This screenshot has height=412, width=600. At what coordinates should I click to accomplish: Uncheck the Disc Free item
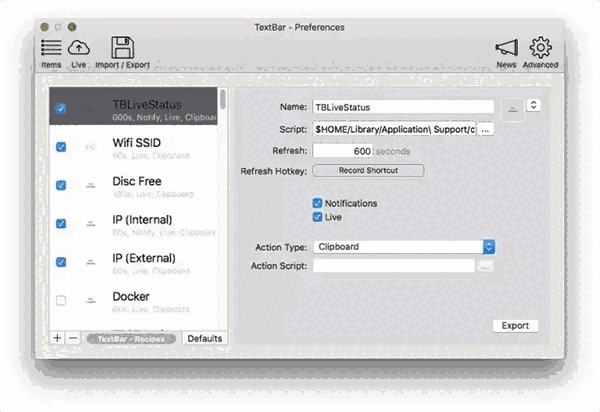pos(61,185)
